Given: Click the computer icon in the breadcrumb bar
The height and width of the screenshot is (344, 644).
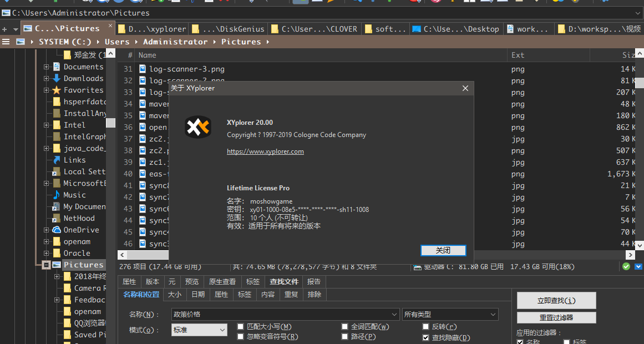Looking at the screenshot, I should pos(21,42).
